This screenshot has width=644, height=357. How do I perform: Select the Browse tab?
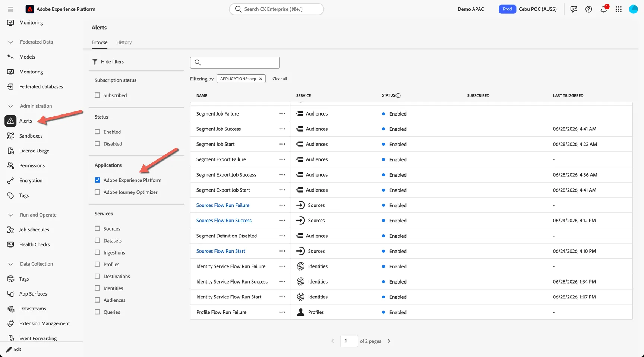coord(100,42)
